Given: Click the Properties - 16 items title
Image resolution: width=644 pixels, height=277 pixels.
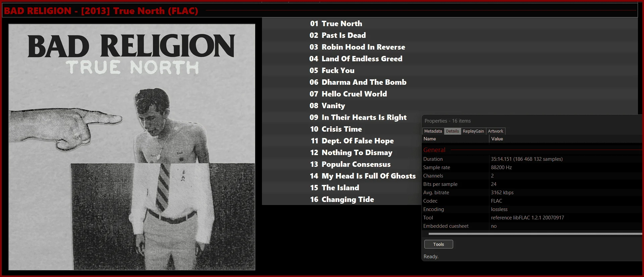Looking at the screenshot, I should pos(447,121).
